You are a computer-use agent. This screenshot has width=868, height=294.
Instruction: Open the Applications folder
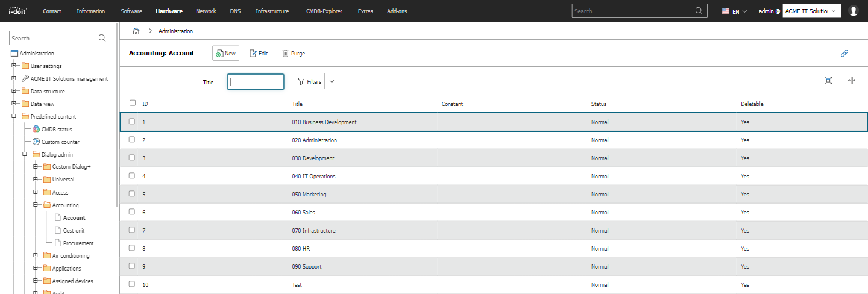(x=66, y=269)
